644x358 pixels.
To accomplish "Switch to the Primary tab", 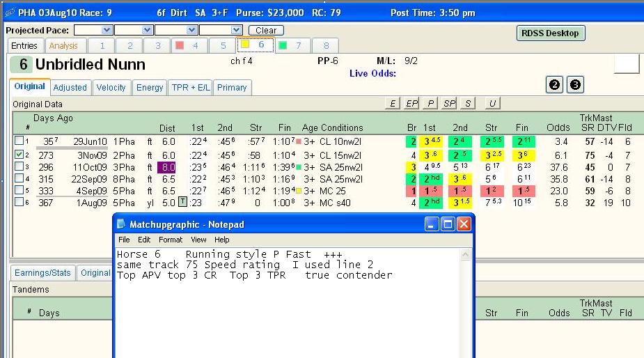I will click(x=232, y=88).
